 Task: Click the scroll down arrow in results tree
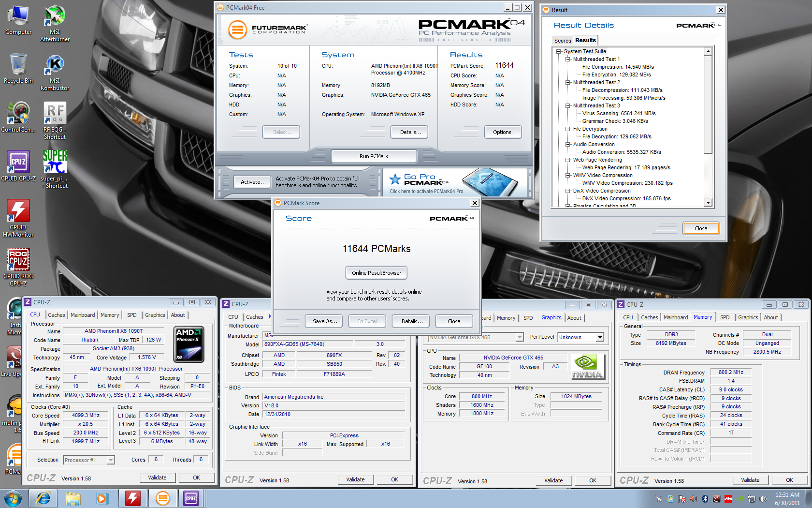pyautogui.click(x=708, y=203)
